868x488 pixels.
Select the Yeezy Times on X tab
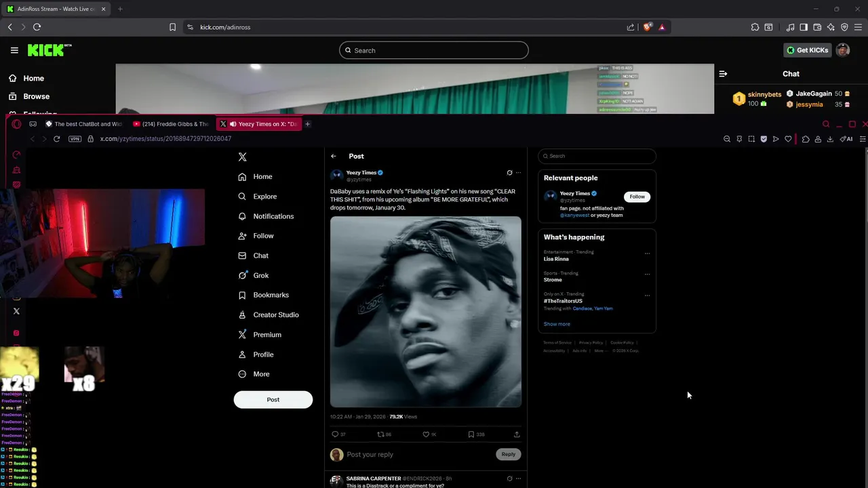pyautogui.click(x=258, y=124)
